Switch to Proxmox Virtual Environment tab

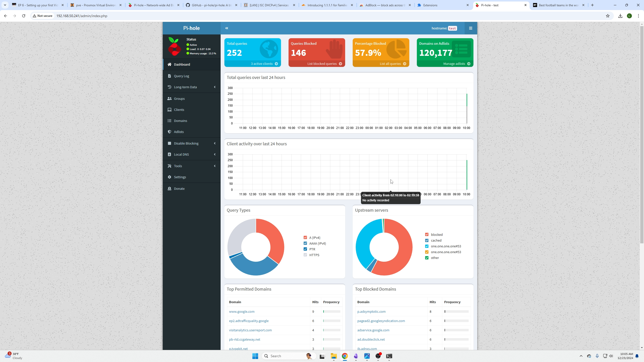(96, 5)
